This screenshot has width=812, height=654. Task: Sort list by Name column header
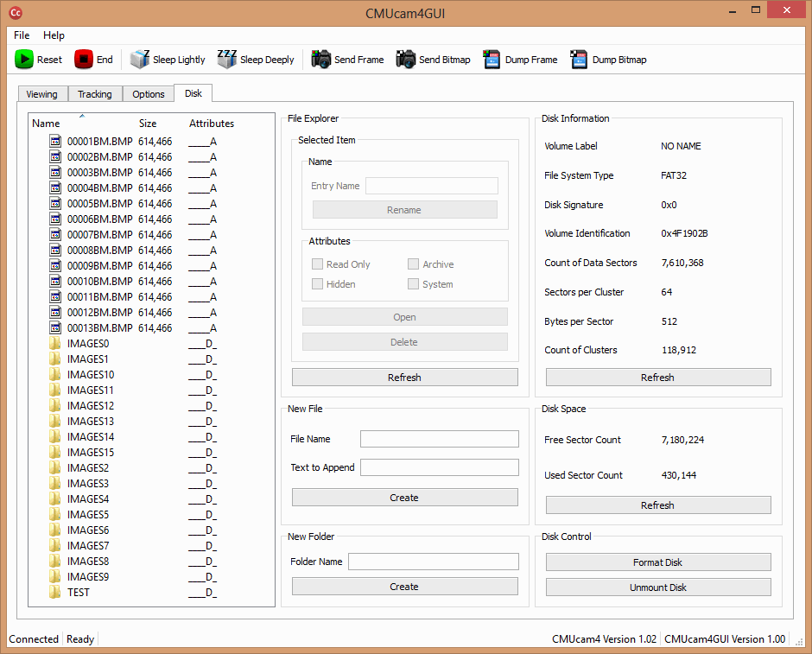tap(46, 124)
